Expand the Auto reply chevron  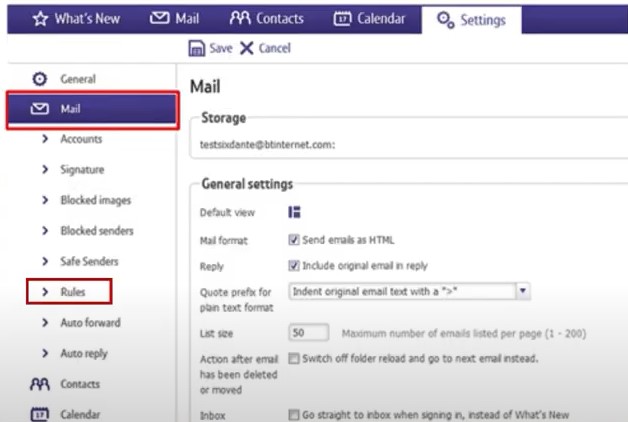pyautogui.click(x=45, y=353)
